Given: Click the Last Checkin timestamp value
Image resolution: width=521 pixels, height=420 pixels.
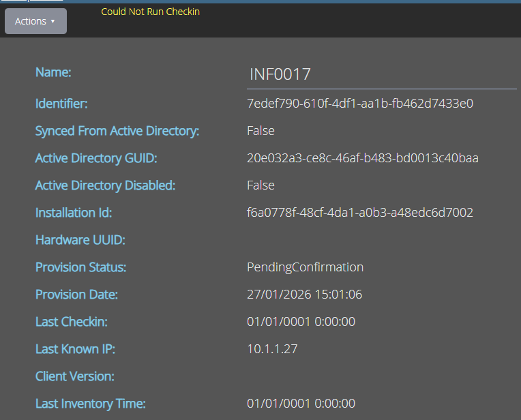Looking at the screenshot, I should click(x=301, y=322).
